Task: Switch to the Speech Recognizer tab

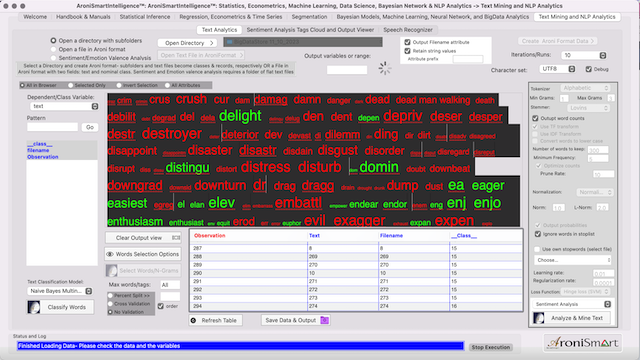Action: 408,30
